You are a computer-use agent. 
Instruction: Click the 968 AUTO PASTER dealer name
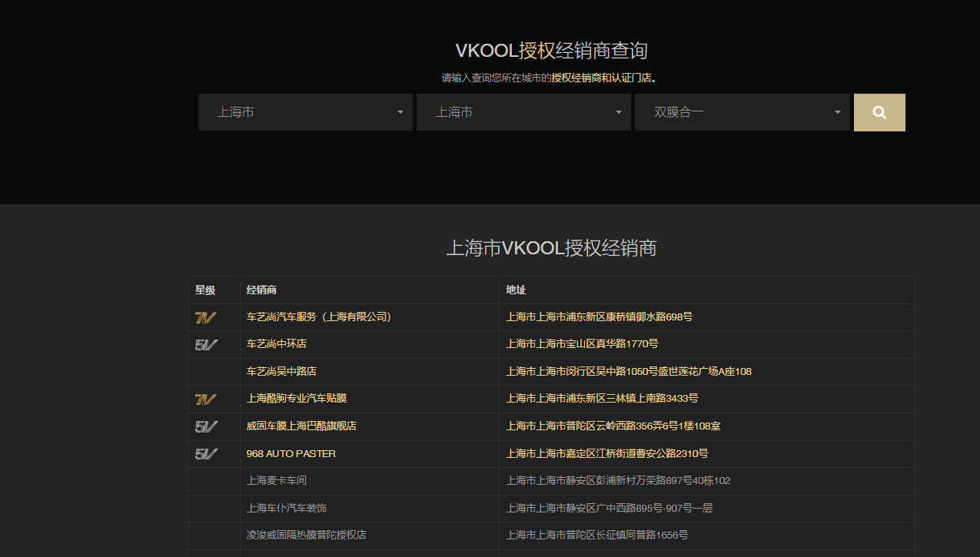291,453
